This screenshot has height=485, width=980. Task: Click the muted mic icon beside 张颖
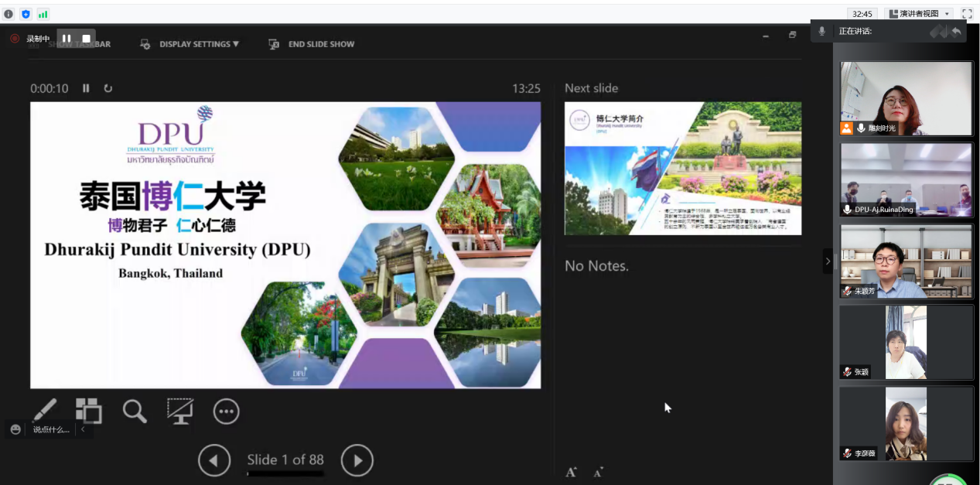848,372
